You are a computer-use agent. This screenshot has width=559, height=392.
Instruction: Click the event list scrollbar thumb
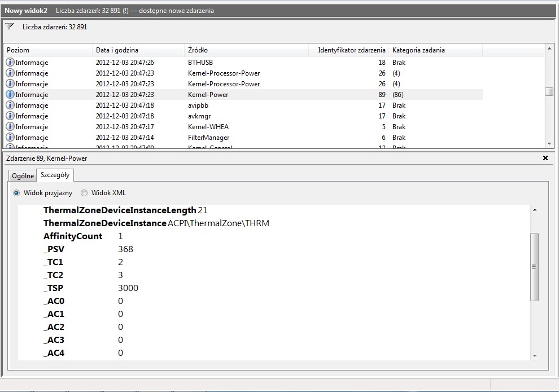click(549, 91)
